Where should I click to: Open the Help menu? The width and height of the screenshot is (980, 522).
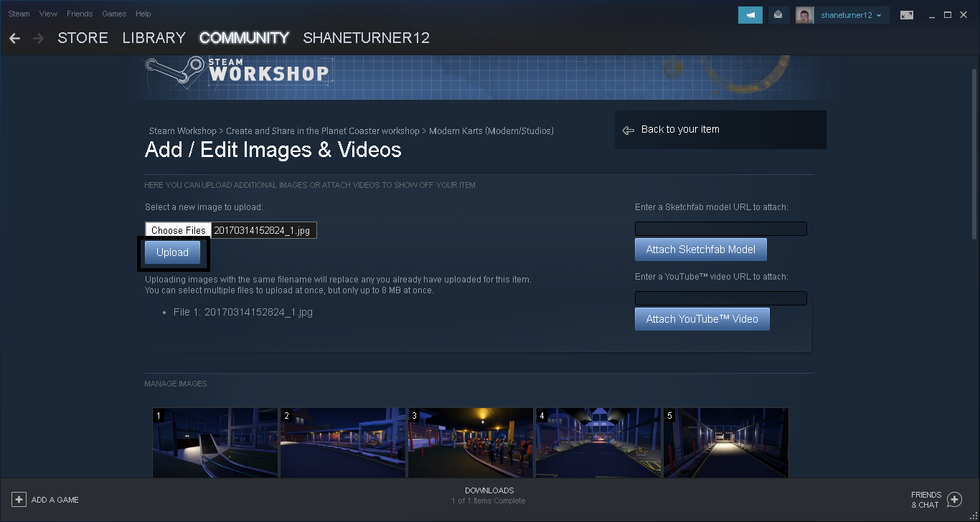click(x=143, y=14)
